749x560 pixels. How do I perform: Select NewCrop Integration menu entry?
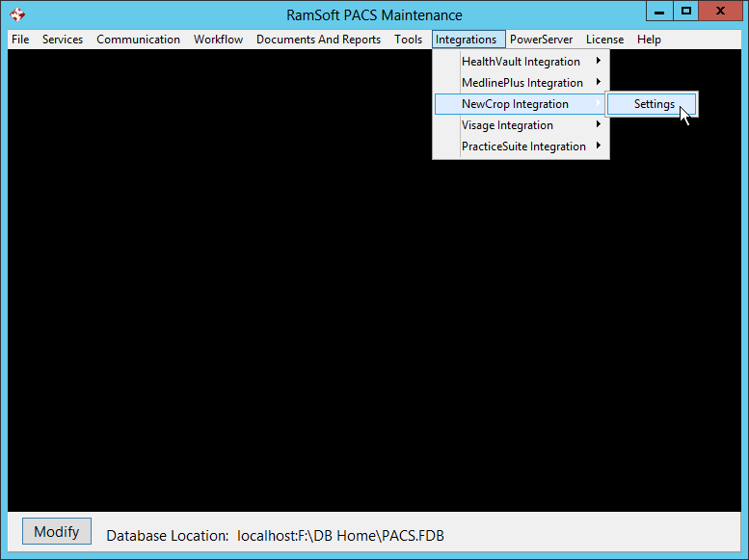pos(515,104)
